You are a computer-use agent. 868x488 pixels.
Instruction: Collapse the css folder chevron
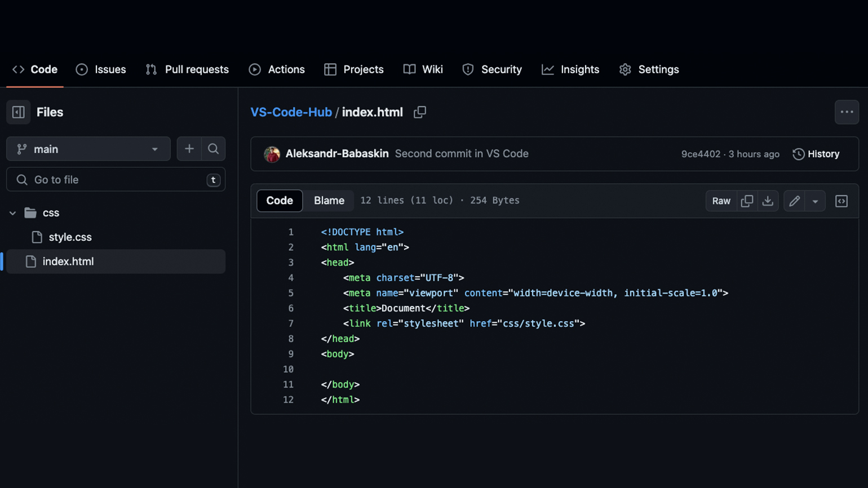tap(12, 213)
